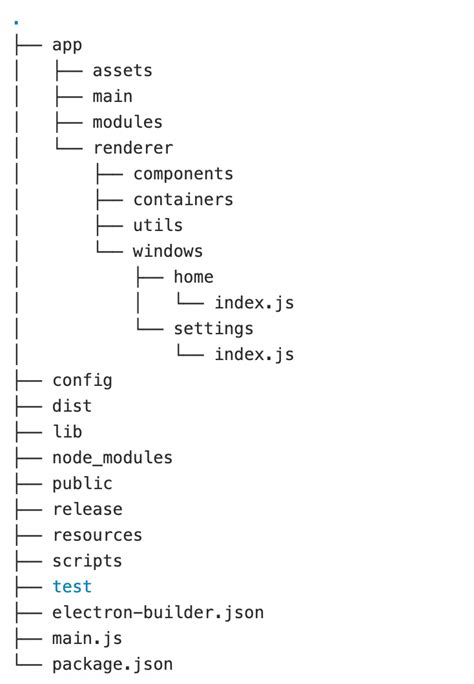Select the app folder entry
The height and width of the screenshot is (684, 474).
tap(67, 46)
